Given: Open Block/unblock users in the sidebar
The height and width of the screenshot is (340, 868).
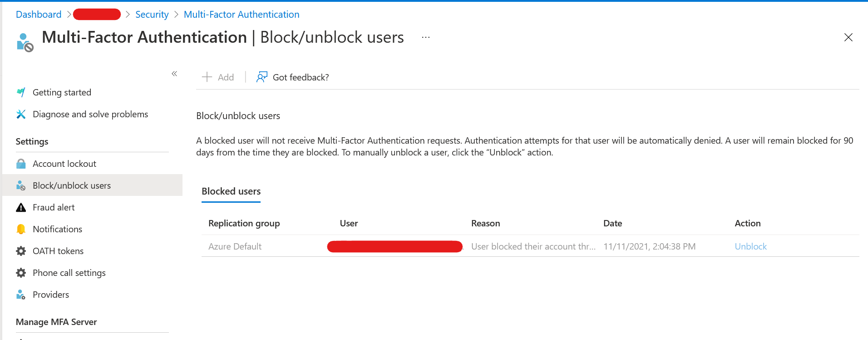Looking at the screenshot, I should coord(72,185).
